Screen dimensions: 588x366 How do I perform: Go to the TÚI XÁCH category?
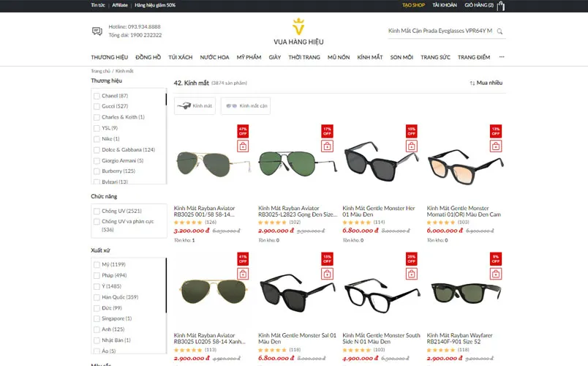[x=181, y=57]
